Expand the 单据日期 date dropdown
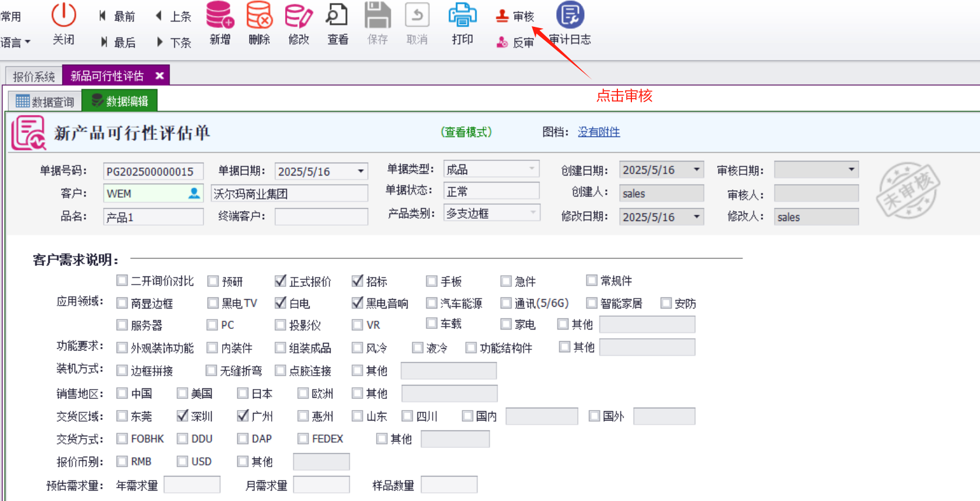 click(361, 171)
